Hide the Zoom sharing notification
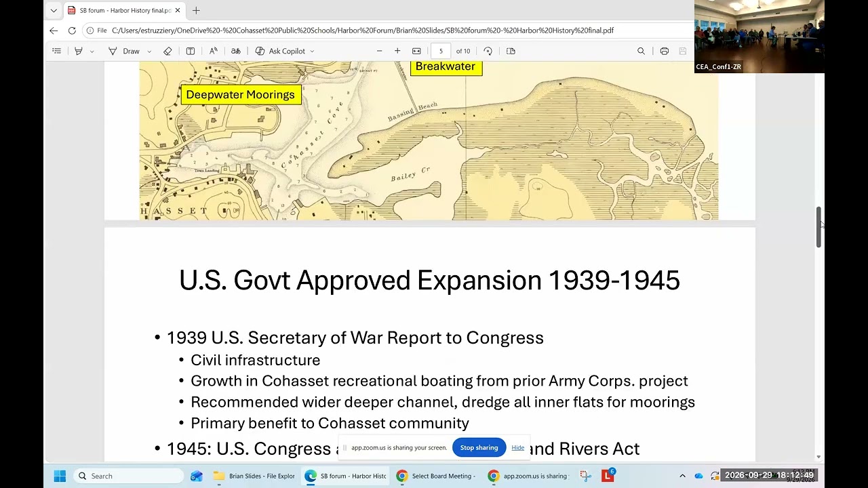The width and height of the screenshot is (868, 488). click(x=517, y=447)
